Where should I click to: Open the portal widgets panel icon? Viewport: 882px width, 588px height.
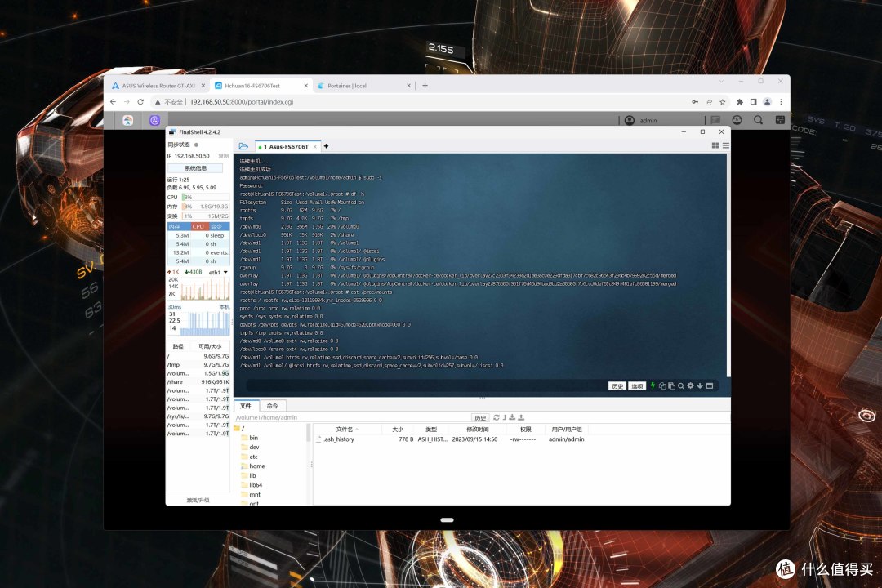[780, 120]
